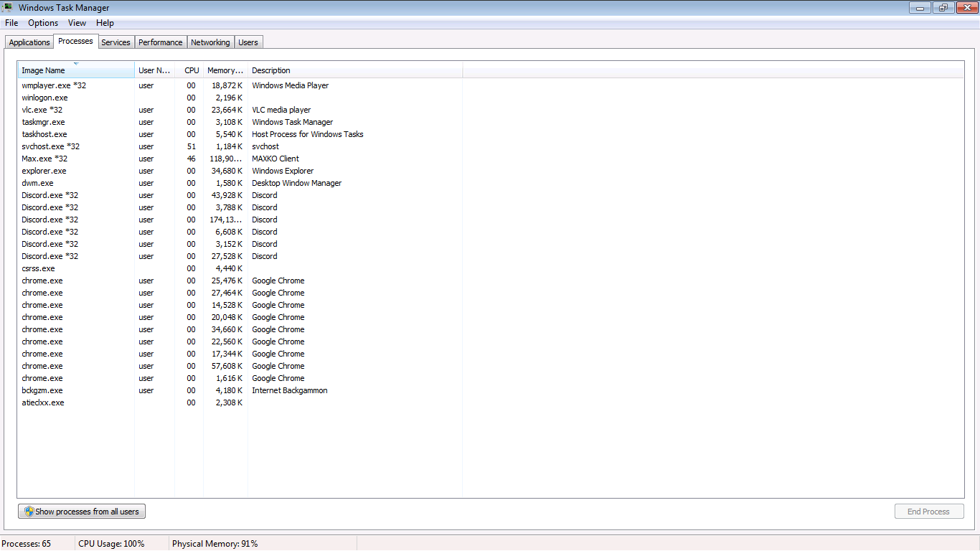Click the VLC media player description
The height and width of the screenshot is (551, 980).
click(x=281, y=110)
